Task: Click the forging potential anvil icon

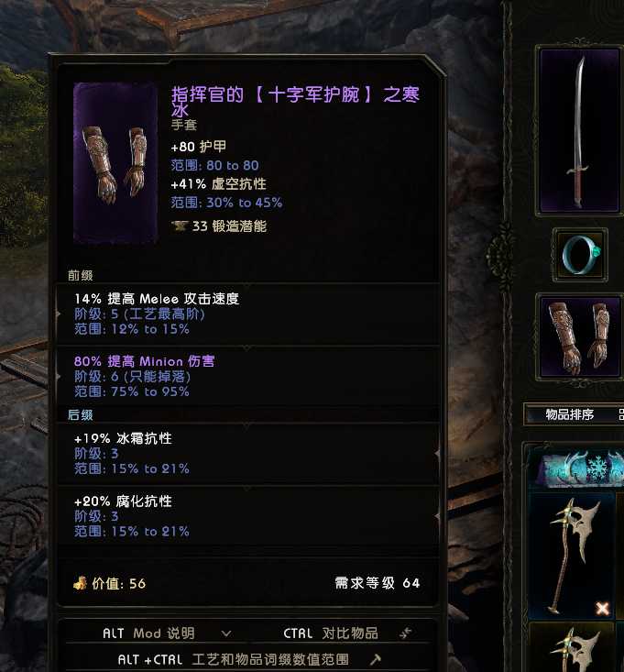Action: (x=179, y=226)
